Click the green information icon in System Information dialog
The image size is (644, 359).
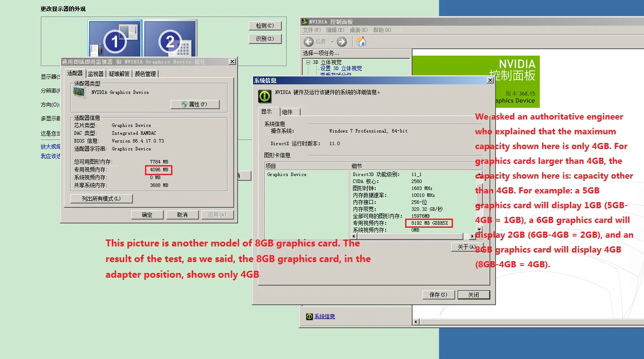265,96
